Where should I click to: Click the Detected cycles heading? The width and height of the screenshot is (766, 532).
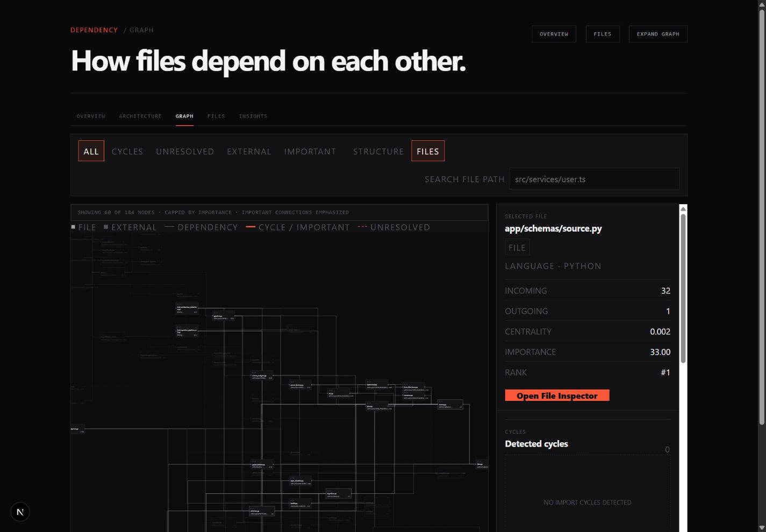(536, 444)
